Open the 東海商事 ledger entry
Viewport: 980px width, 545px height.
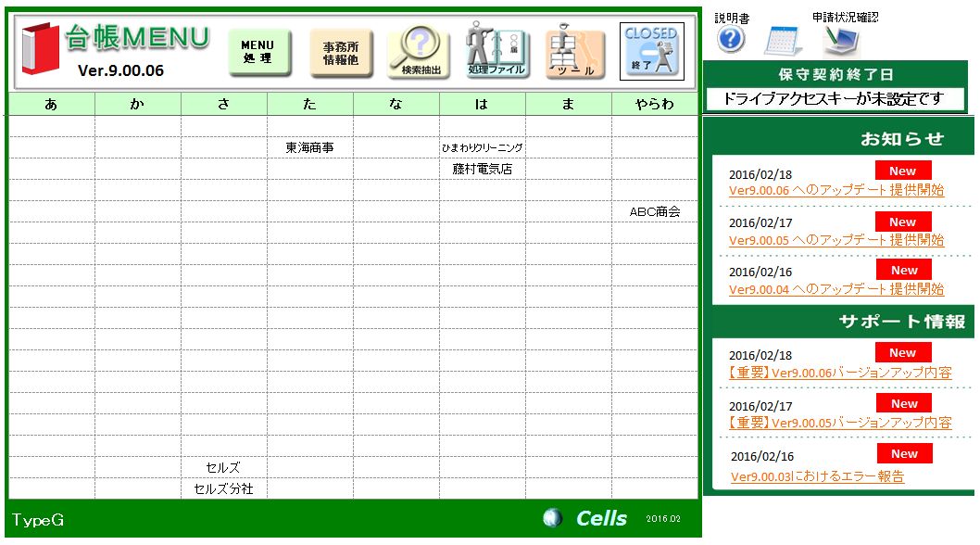click(310, 147)
